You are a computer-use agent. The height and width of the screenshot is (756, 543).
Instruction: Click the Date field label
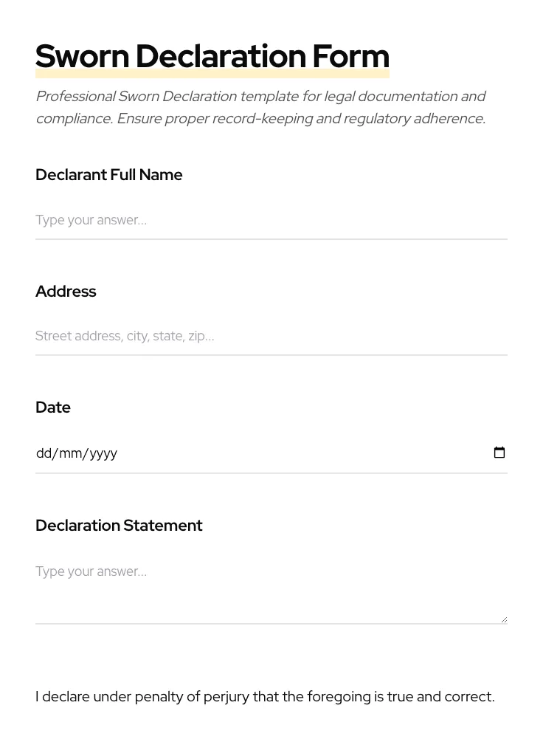[x=53, y=408]
